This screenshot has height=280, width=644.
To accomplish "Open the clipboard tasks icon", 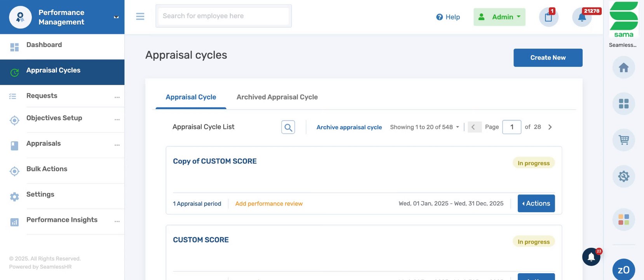I will [x=548, y=17].
